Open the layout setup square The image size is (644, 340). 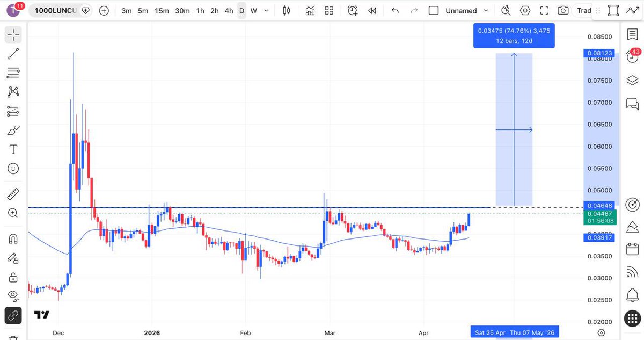coord(434,10)
